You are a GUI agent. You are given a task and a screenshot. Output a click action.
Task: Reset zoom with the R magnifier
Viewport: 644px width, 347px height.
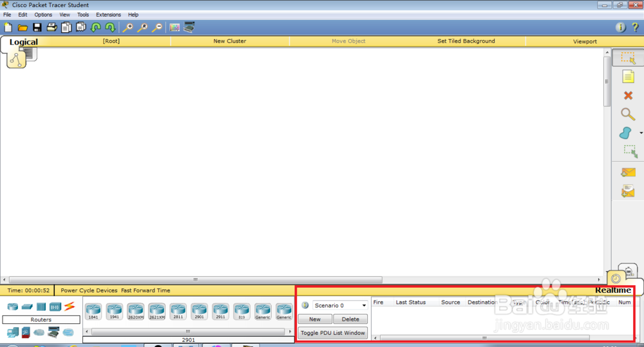(142, 28)
